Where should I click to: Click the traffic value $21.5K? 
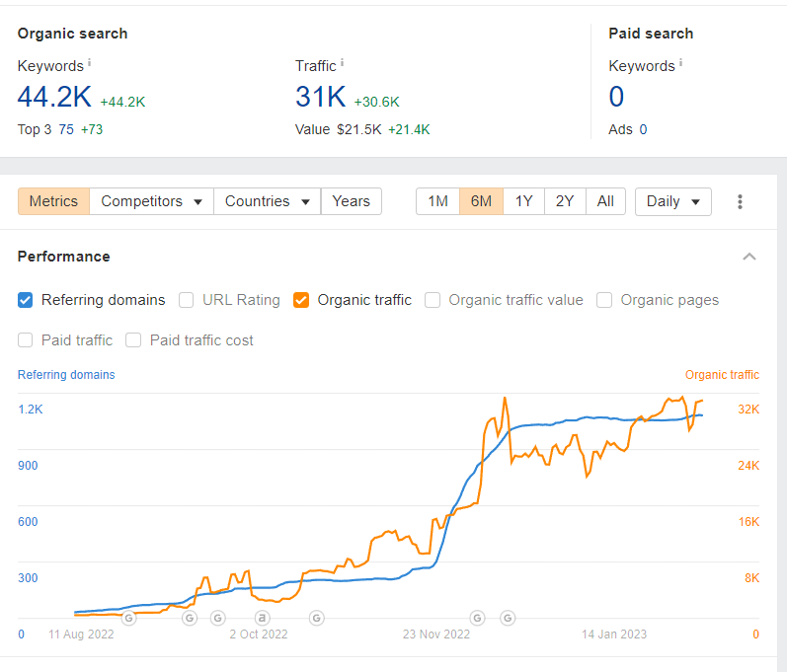(358, 129)
